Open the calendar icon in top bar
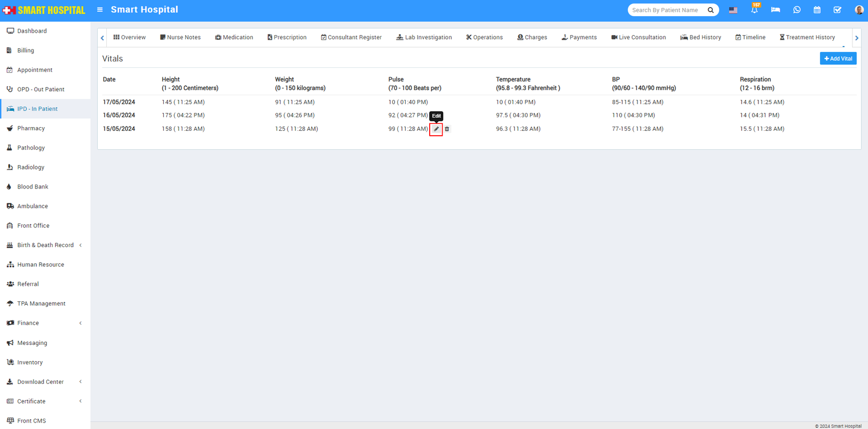 817,10
